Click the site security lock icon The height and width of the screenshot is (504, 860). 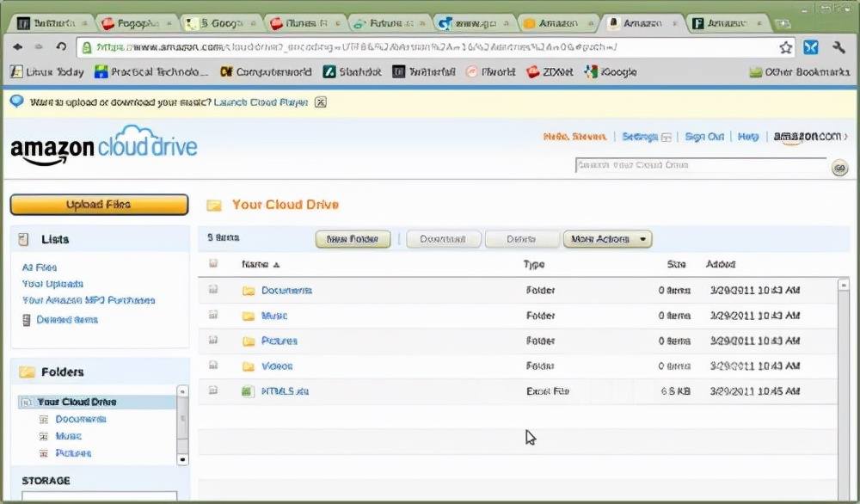click(x=87, y=47)
